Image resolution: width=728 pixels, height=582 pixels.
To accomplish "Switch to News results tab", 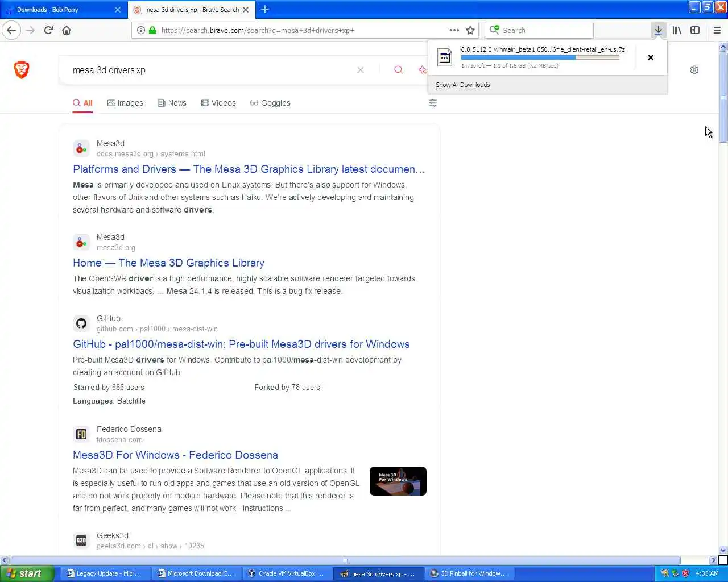I will point(172,103).
